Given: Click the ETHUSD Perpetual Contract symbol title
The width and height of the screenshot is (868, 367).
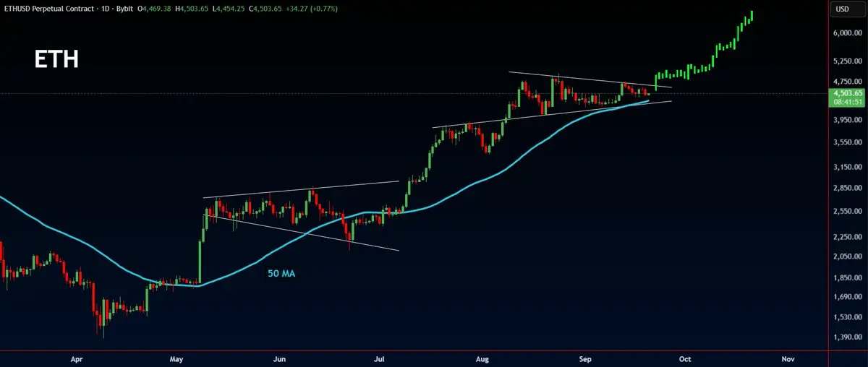Looking at the screenshot, I should click(48, 9).
